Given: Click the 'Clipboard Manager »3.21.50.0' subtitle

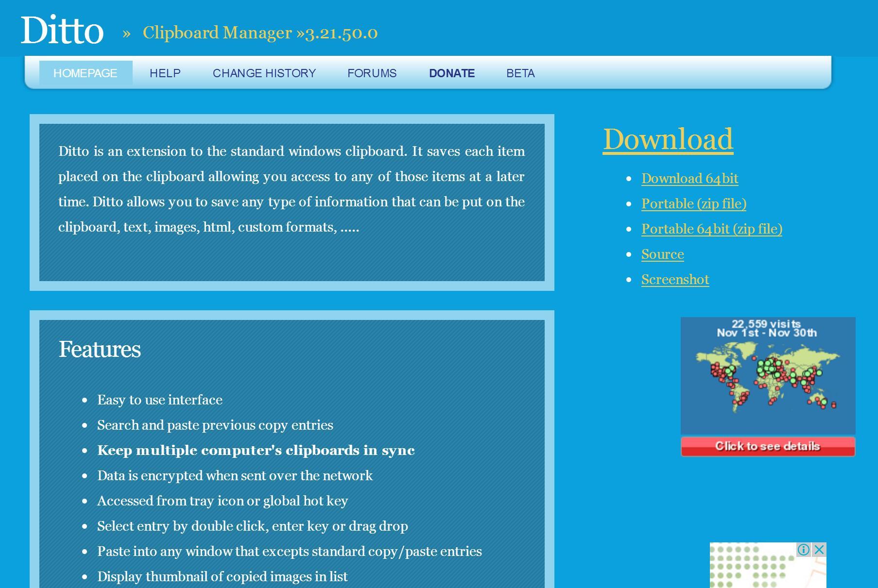Looking at the screenshot, I should click(260, 33).
